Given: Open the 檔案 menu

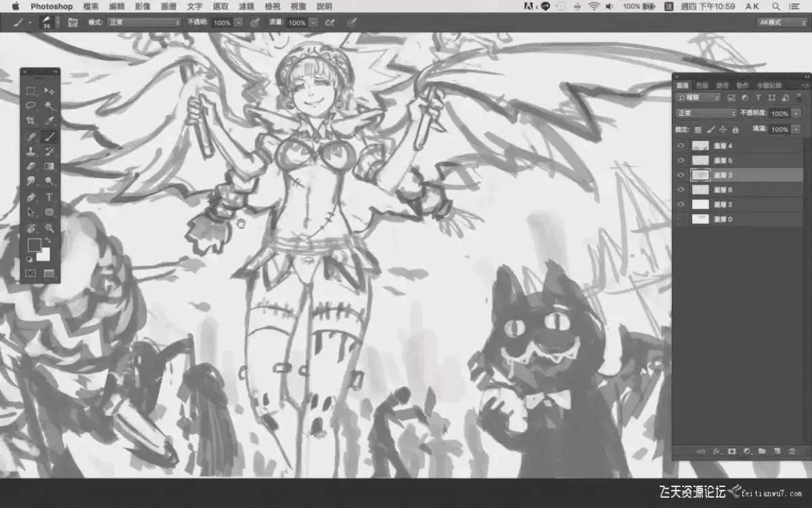Looking at the screenshot, I should coord(91,6).
